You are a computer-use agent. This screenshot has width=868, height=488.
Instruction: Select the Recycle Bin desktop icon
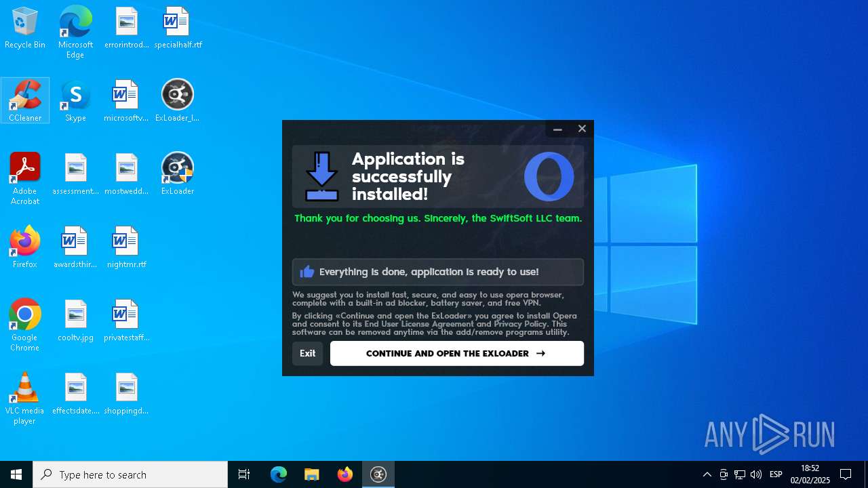(25, 28)
